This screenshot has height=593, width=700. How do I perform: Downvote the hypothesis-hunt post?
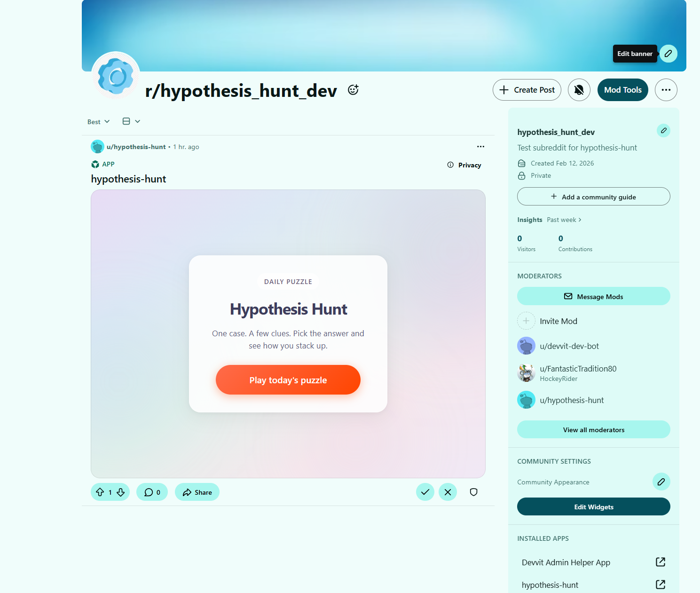coord(121,492)
